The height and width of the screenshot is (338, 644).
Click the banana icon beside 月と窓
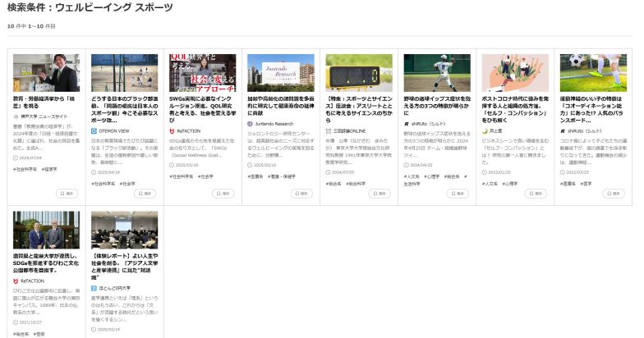(485, 130)
